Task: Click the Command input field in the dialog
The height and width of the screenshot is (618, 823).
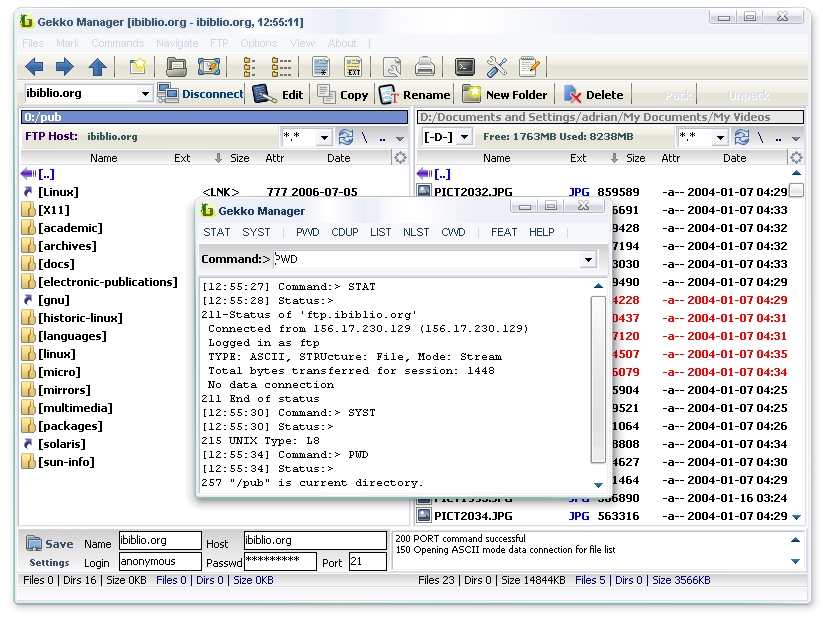Action: 427,259
